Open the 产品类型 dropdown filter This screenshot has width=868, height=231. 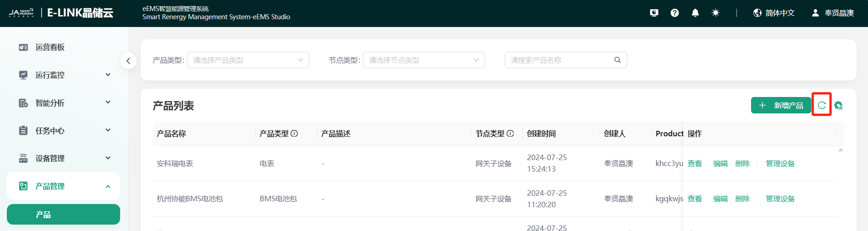click(x=248, y=60)
